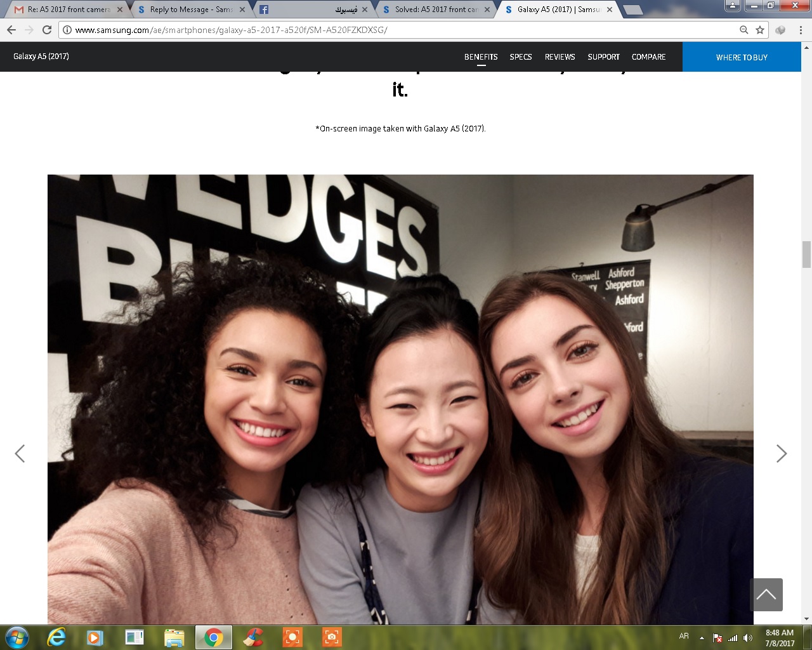812x650 pixels.
Task: Show the next gallery image
Action: pos(782,453)
